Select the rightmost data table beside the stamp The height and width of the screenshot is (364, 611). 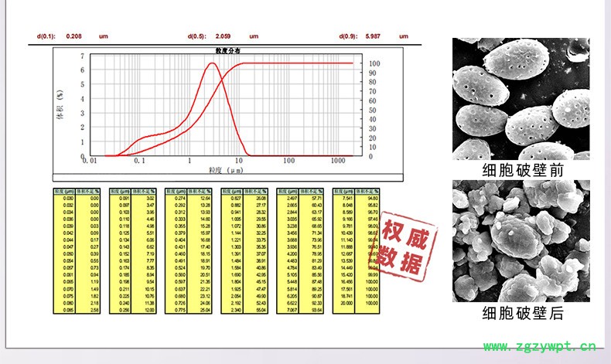click(x=355, y=250)
